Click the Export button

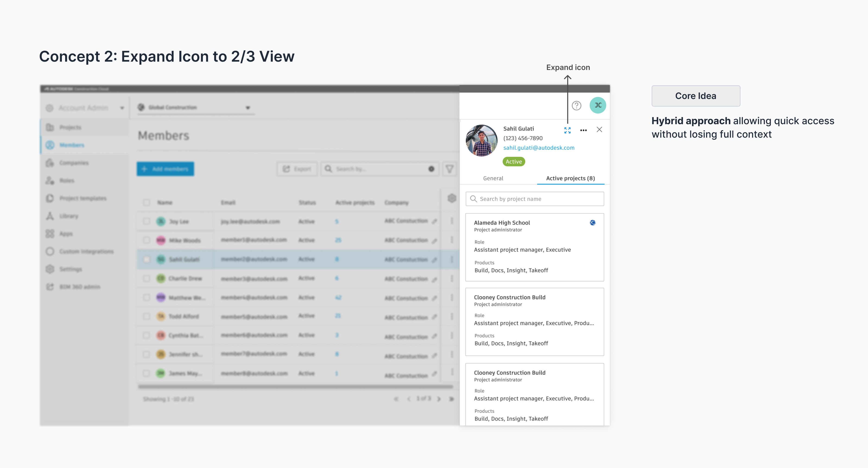(297, 169)
